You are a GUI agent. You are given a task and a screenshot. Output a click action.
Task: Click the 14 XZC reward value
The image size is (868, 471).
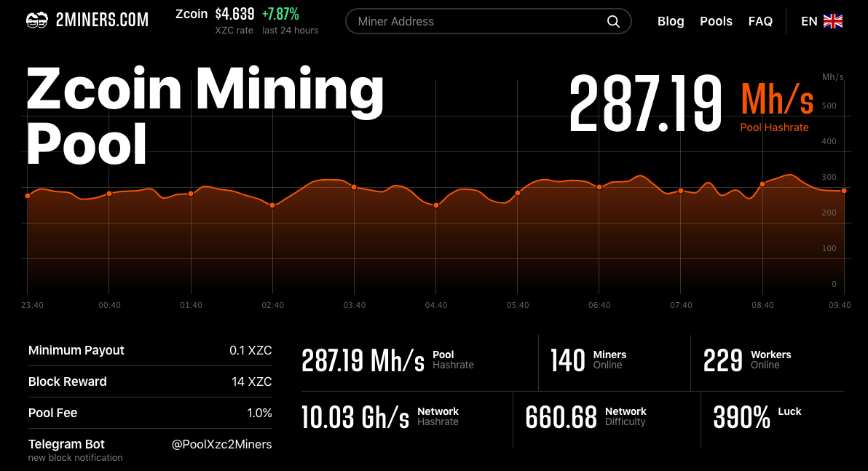(x=251, y=381)
